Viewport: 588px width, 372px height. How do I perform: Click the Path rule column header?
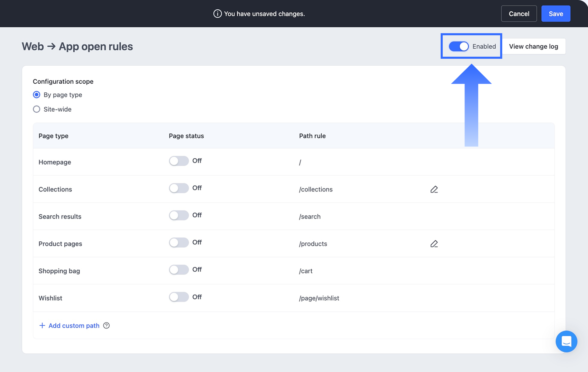coord(312,136)
